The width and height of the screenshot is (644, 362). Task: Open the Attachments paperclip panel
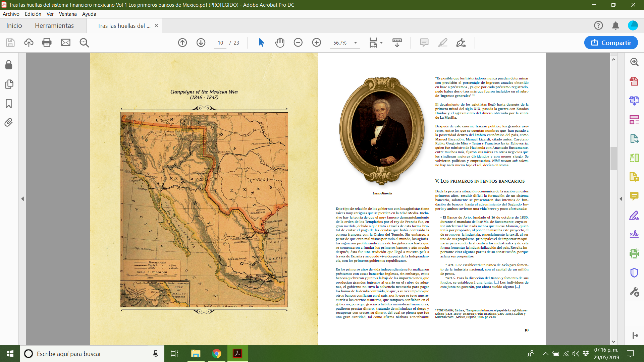9,122
